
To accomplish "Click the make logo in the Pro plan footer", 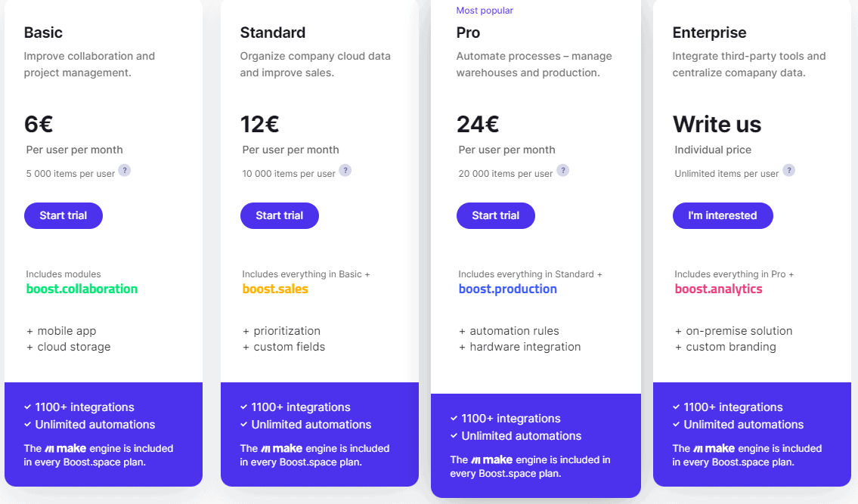I will (x=491, y=459).
